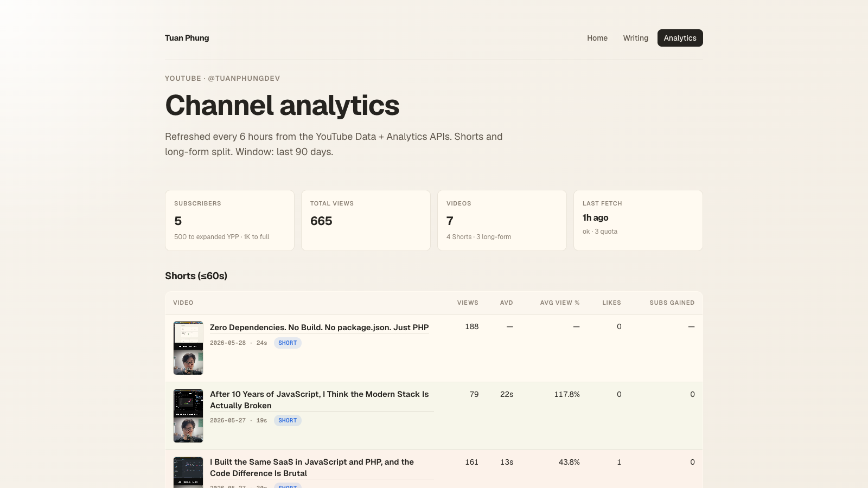
Task: Click the '1h ago' last fetch value
Action: 596,217
